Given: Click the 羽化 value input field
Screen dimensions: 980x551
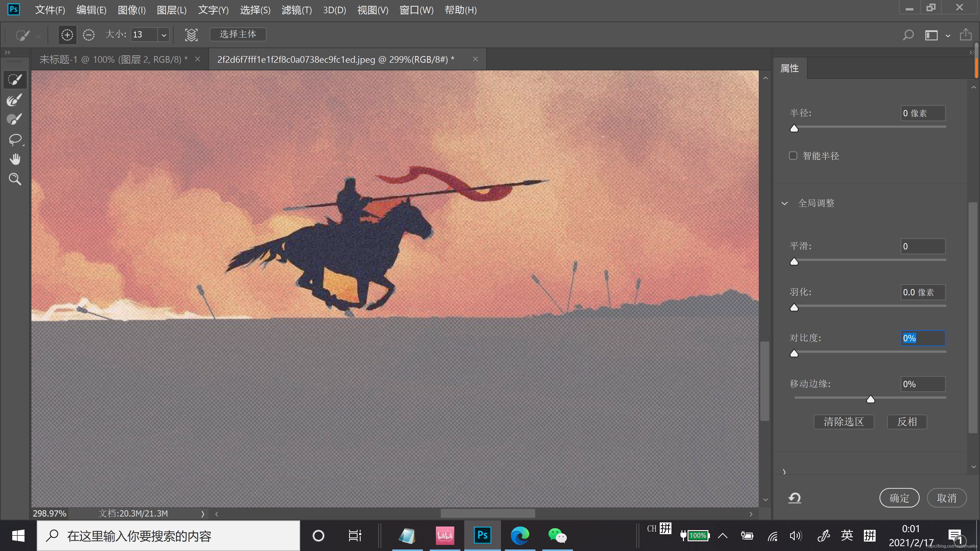Looking at the screenshot, I should [923, 292].
